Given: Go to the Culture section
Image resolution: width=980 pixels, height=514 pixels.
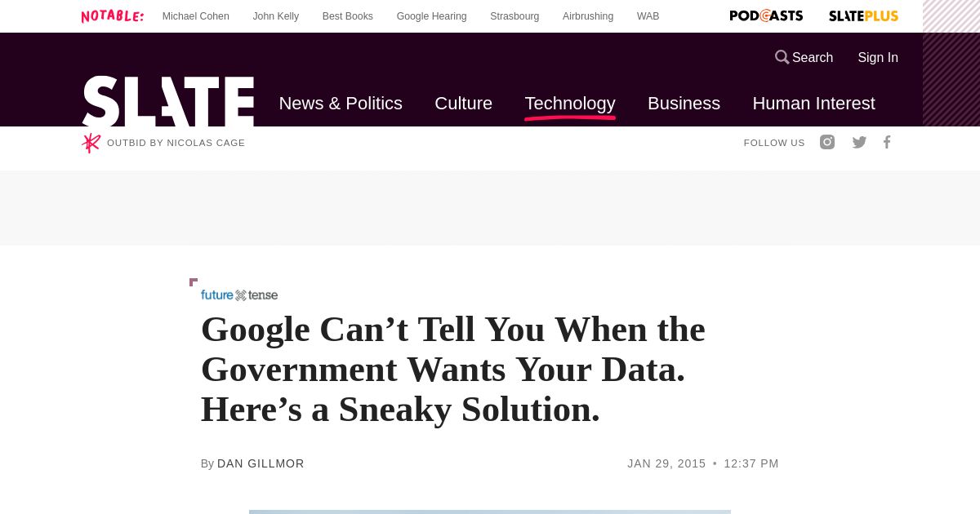Looking at the screenshot, I should 463,104.
